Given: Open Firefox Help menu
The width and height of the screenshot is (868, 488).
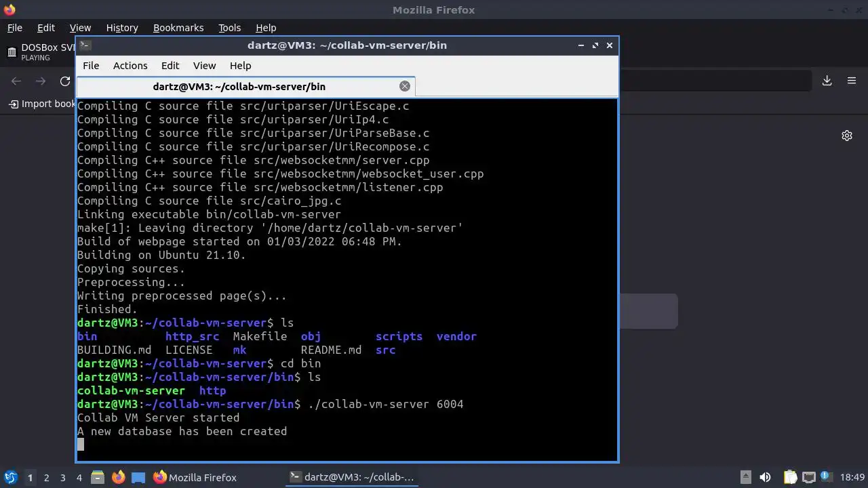Looking at the screenshot, I should tap(266, 28).
